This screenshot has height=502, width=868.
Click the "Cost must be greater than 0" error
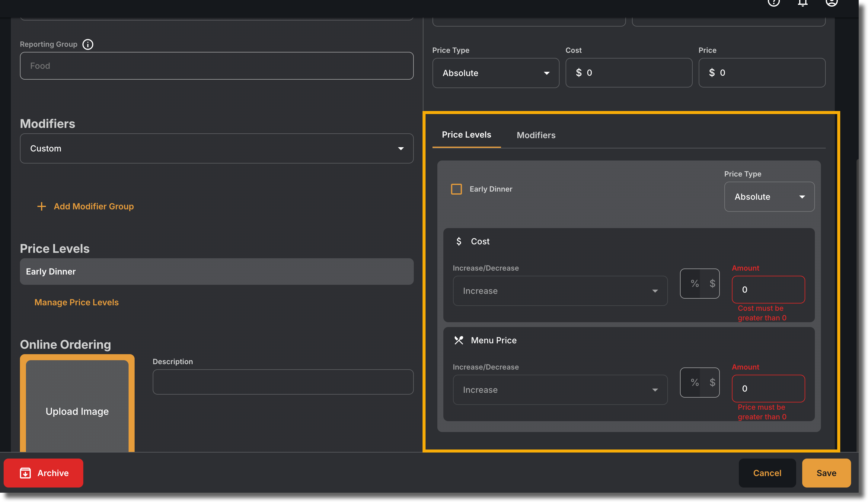point(762,313)
